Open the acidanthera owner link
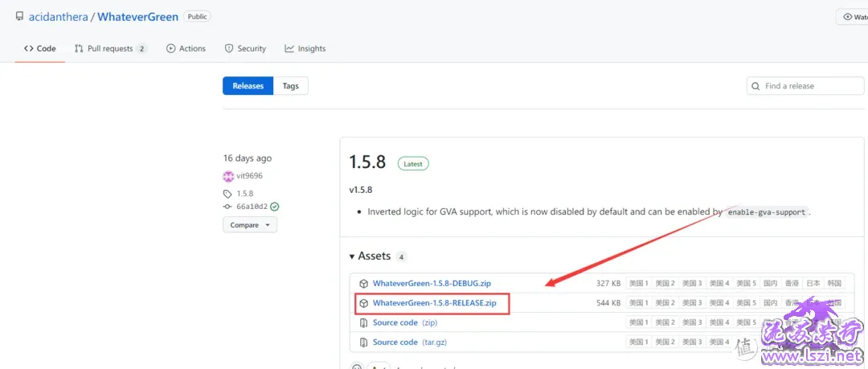This screenshot has height=369, width=868. coord(58,17)
